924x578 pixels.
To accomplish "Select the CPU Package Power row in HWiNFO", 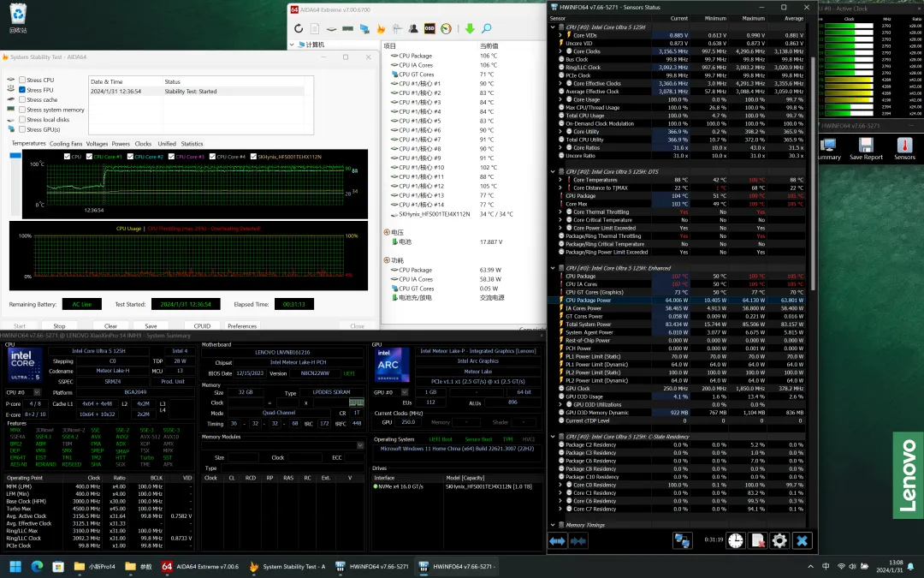I will click(x=677, y=301).
